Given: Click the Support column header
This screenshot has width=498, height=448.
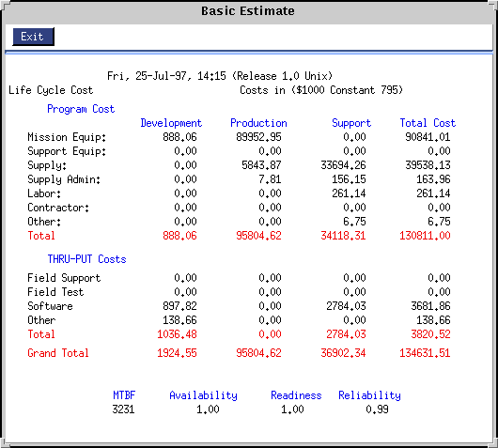Looking at the screenshot, I should tap(351, 123).
